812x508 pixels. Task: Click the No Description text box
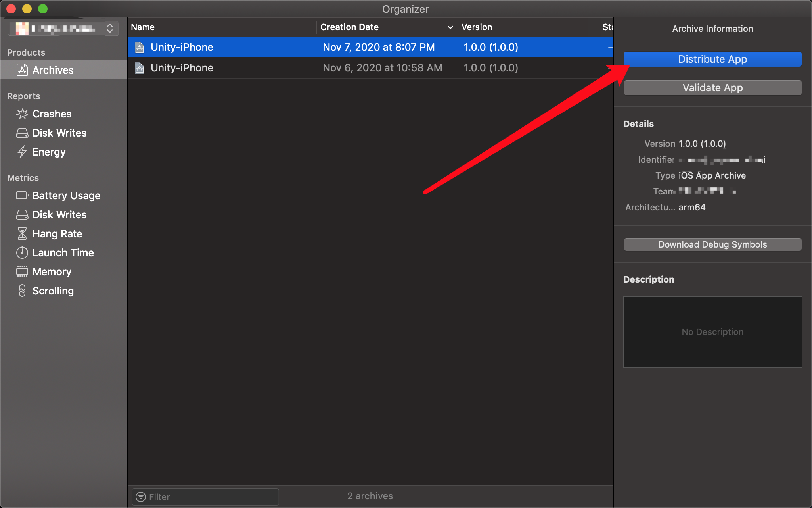(x=712, y=332)
